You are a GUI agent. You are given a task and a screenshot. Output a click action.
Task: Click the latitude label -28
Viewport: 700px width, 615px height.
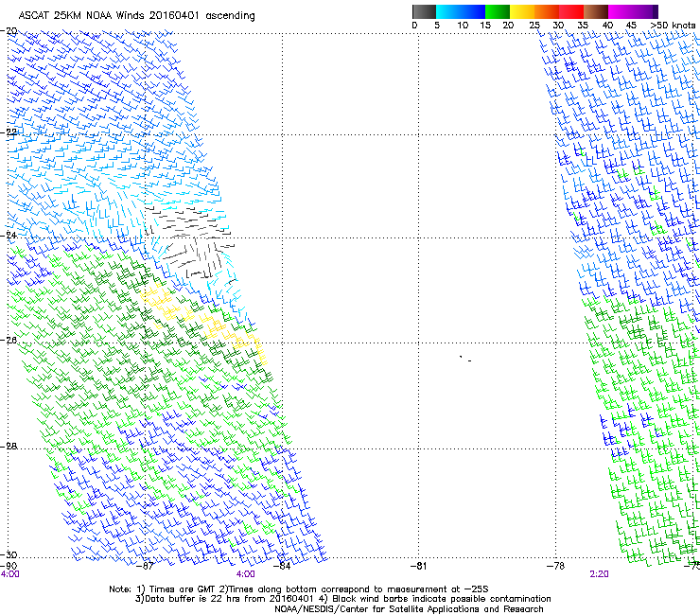[x=9, y=447]
